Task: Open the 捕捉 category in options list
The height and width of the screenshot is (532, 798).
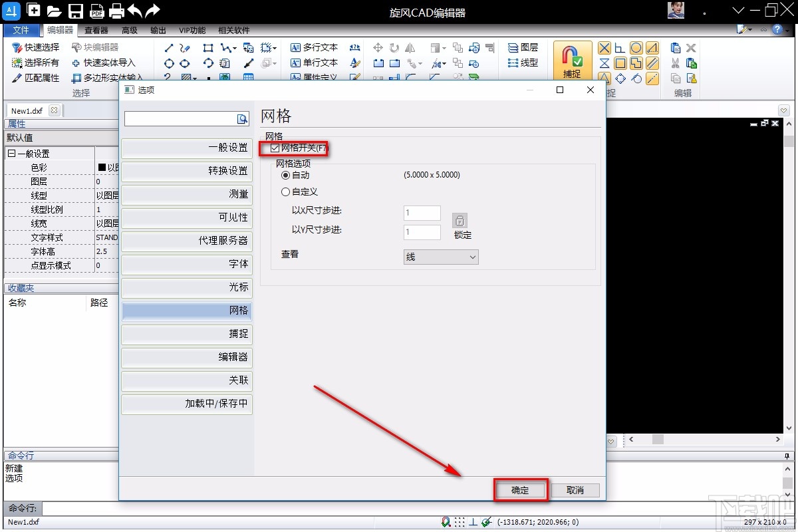Action: point(187,334)
